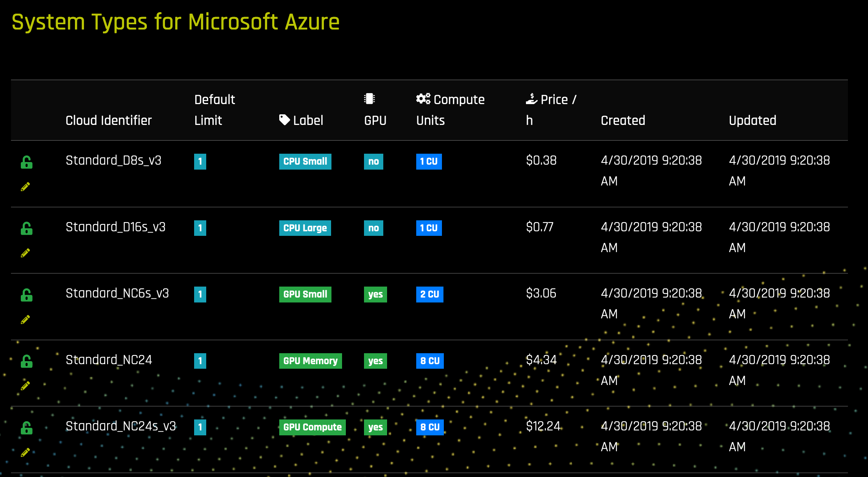This screenshot has height=477, width=868.
Task: Click the unlock icon for Standard_D16s_v3
Action: 26,228
